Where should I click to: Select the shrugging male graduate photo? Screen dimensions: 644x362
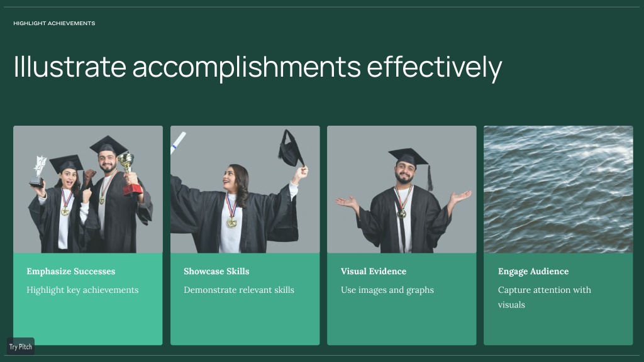click(402, 189)
